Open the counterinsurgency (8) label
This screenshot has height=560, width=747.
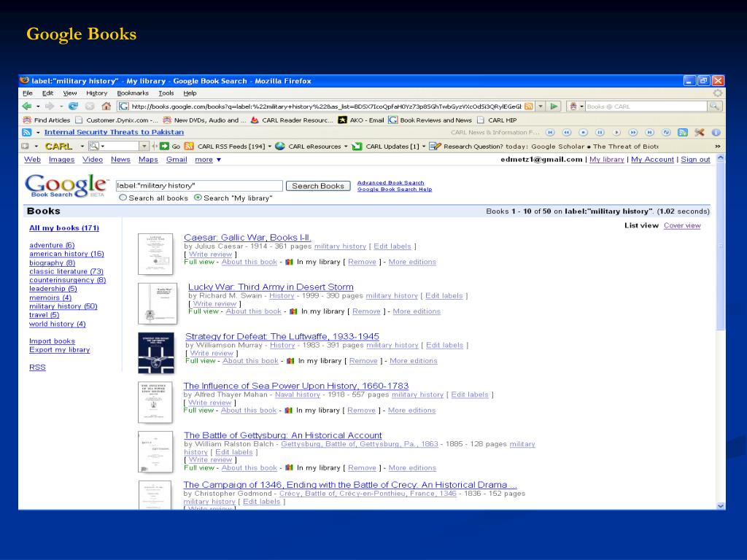coord(68,280)
